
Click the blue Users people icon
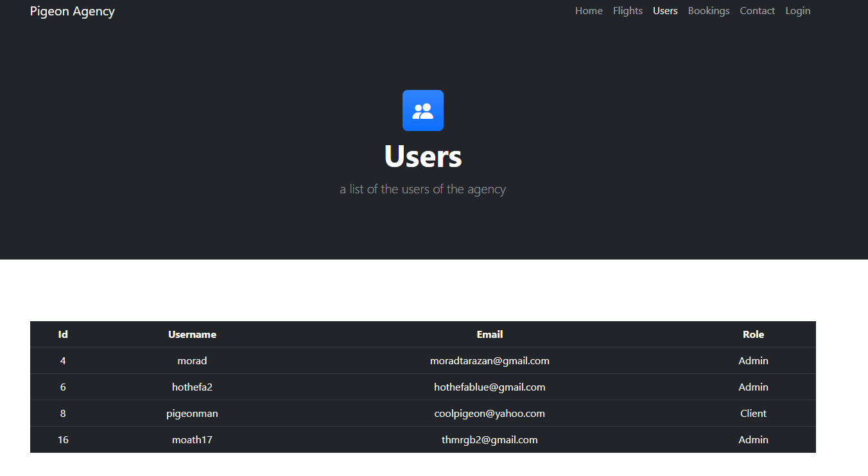pos(422,110)
